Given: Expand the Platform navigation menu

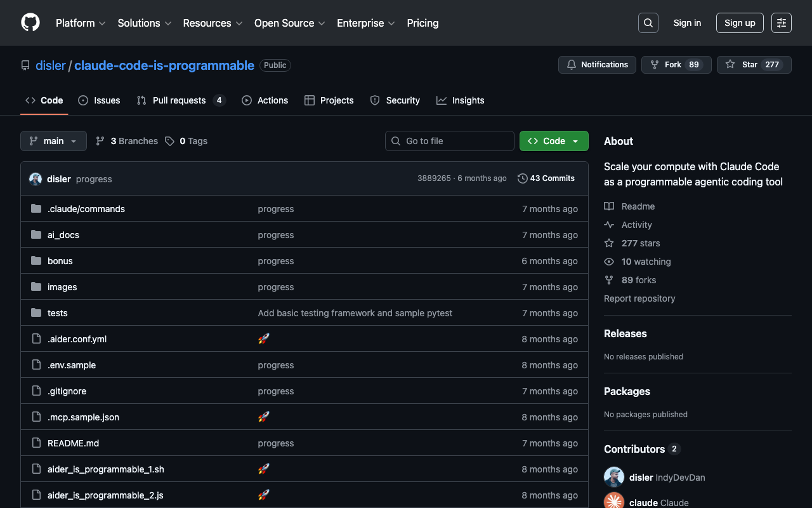Looking at the screenshot, I should click(81, 23).
